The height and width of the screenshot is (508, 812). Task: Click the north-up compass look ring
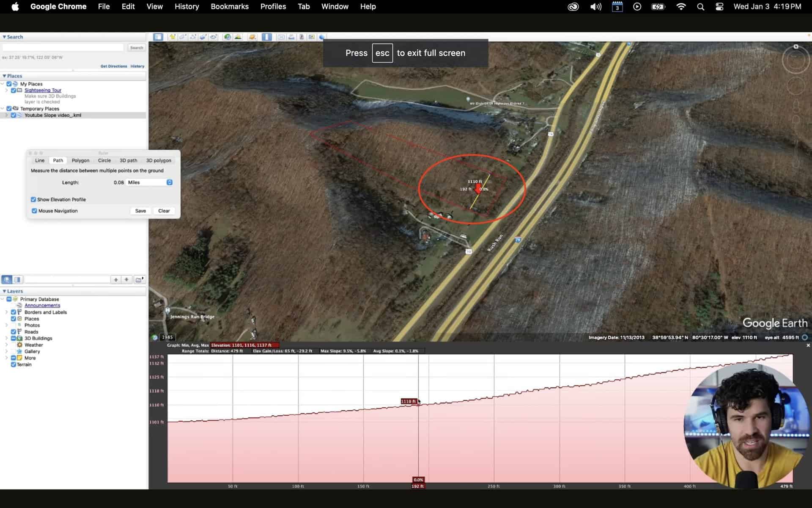point(796,60)
